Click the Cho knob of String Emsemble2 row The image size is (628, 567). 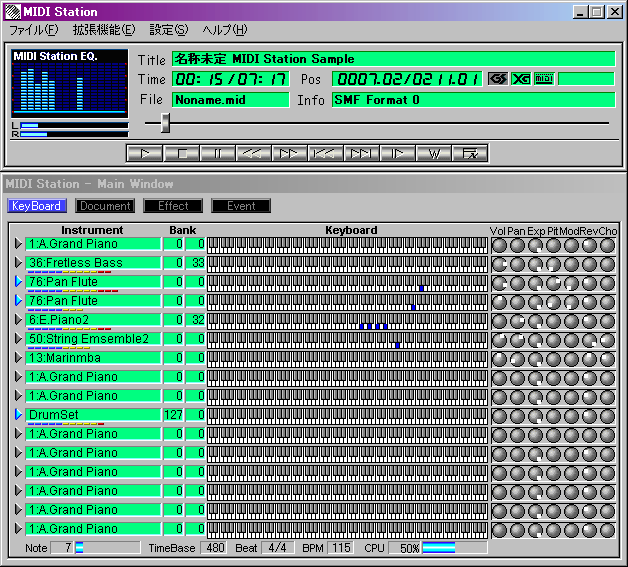(607, 340)
